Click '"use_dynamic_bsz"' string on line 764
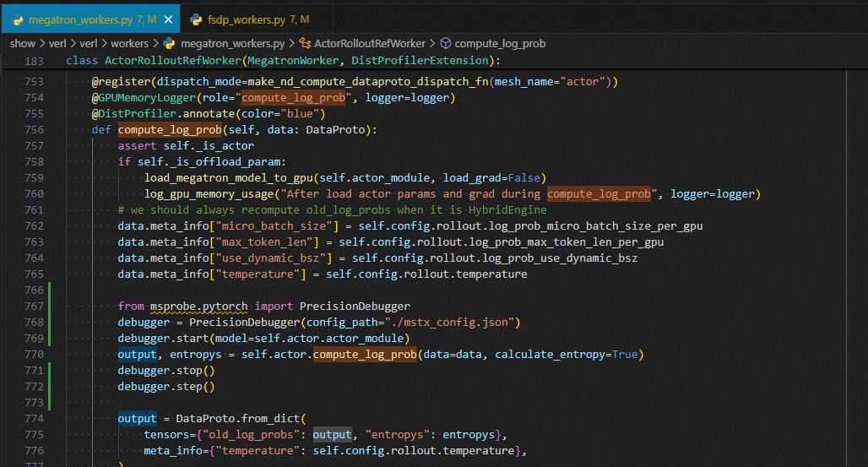The width and height of the screenshot is (868, 467). (274, 258)
